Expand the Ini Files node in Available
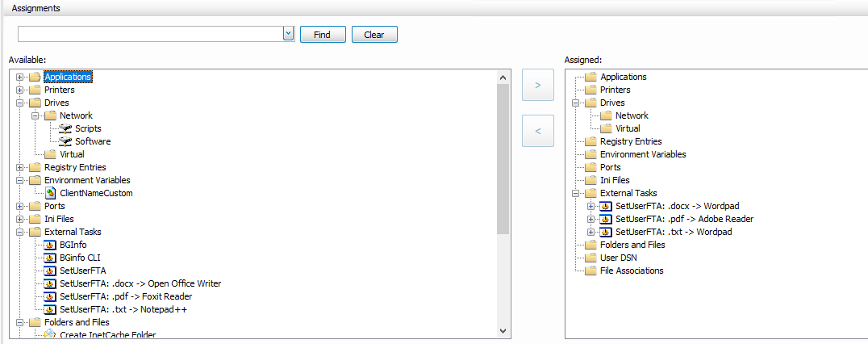This screenshot has width=868, height=344. [20, 219]
